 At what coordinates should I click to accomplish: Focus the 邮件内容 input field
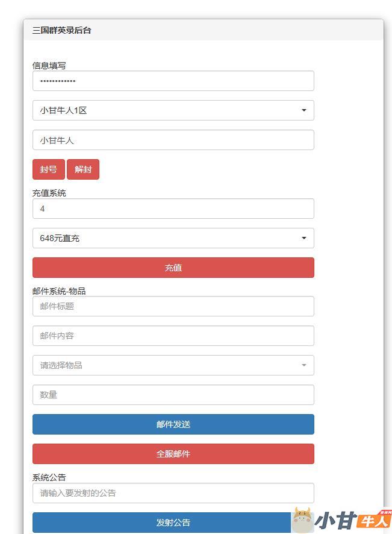173,336
